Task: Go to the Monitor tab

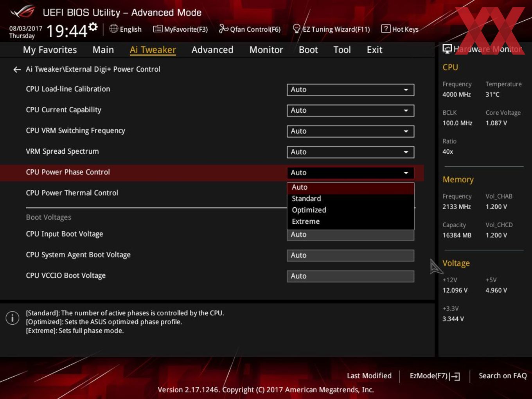Action: point(266,50)
